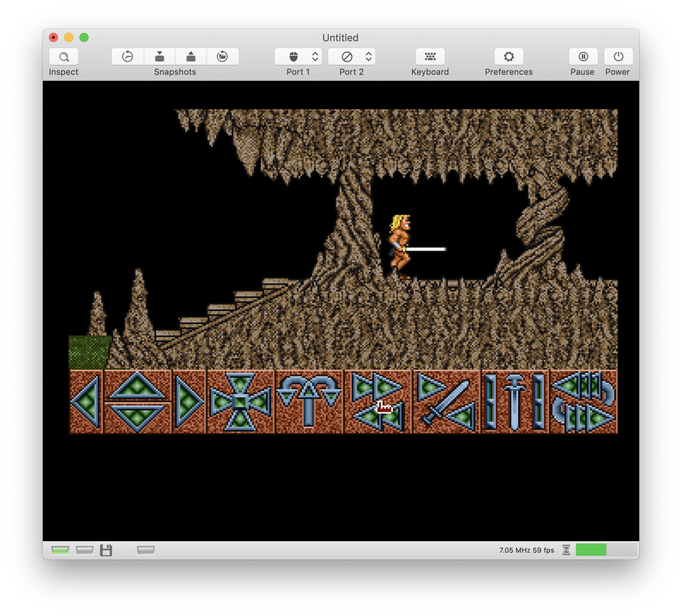Toggle the emulator Power button
682x616 pixels.
click(618, 57)
